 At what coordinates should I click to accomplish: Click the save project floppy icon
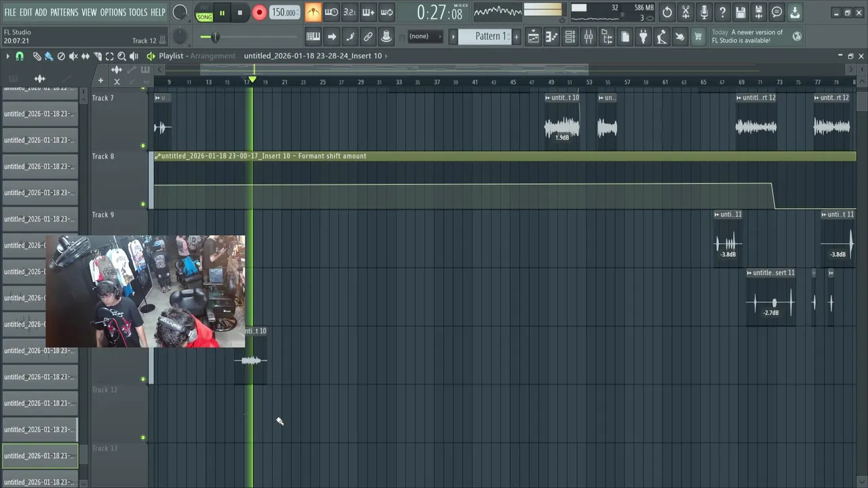click(741, 12)
